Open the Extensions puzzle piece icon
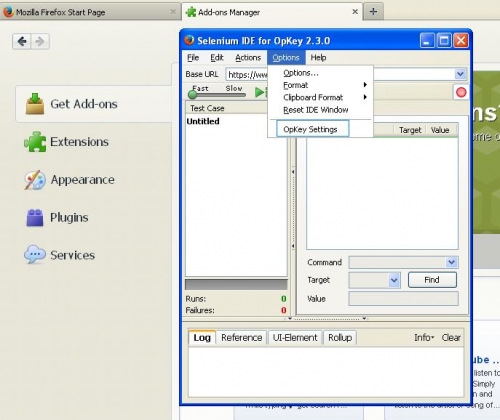 coord(35,142)
